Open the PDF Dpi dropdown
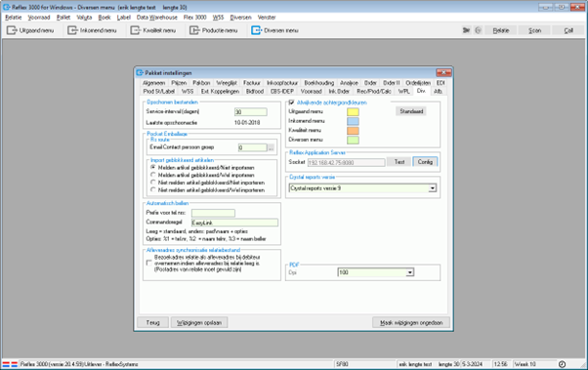 tap(410, 272)
